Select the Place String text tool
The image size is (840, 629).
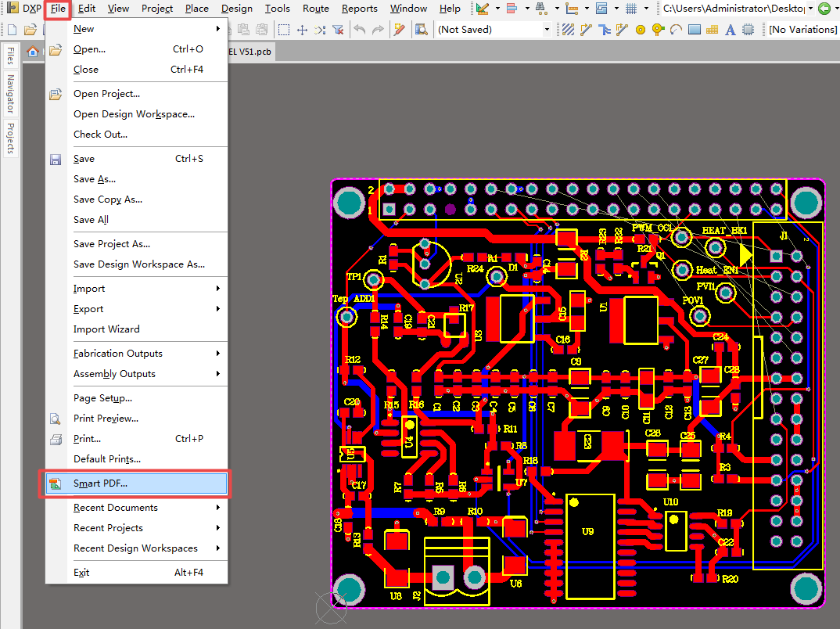pos(729,29)
